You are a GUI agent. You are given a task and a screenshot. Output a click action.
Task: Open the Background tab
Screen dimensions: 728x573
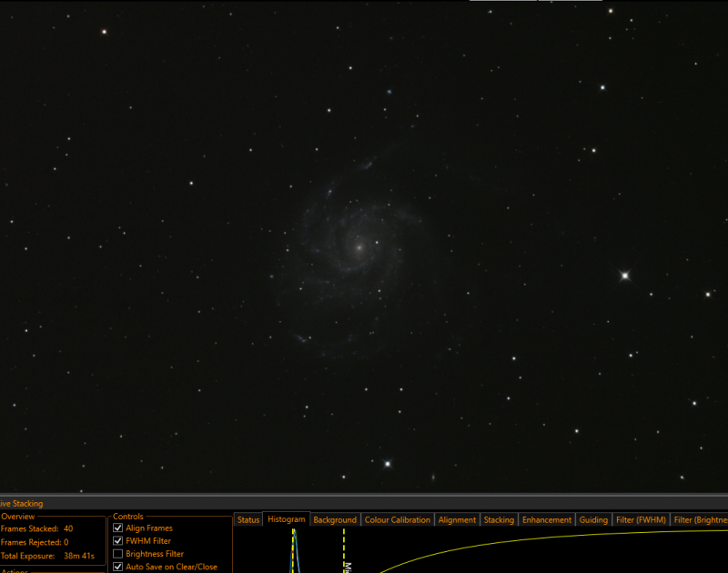coord(335,519)
